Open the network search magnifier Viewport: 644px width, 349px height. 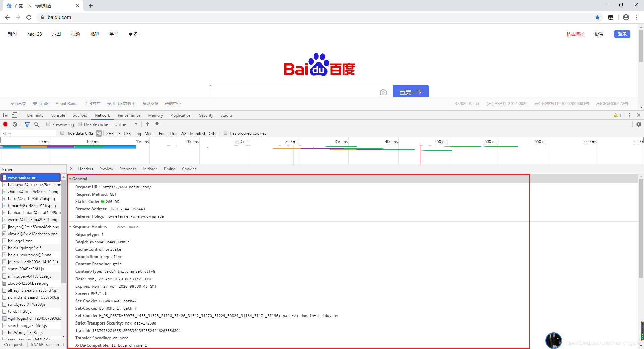[37, 124]
